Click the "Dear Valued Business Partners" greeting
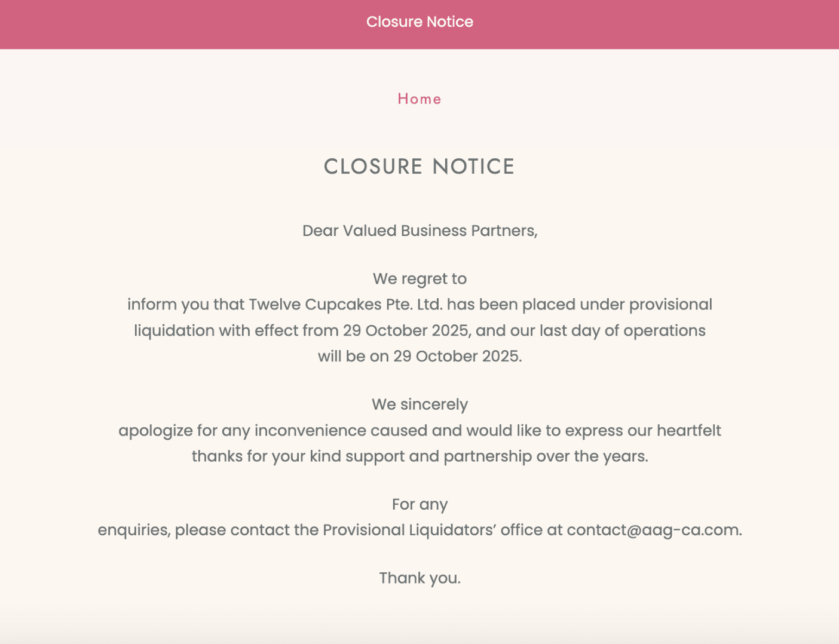The image size is (839, 644). [x=419, y=231]
